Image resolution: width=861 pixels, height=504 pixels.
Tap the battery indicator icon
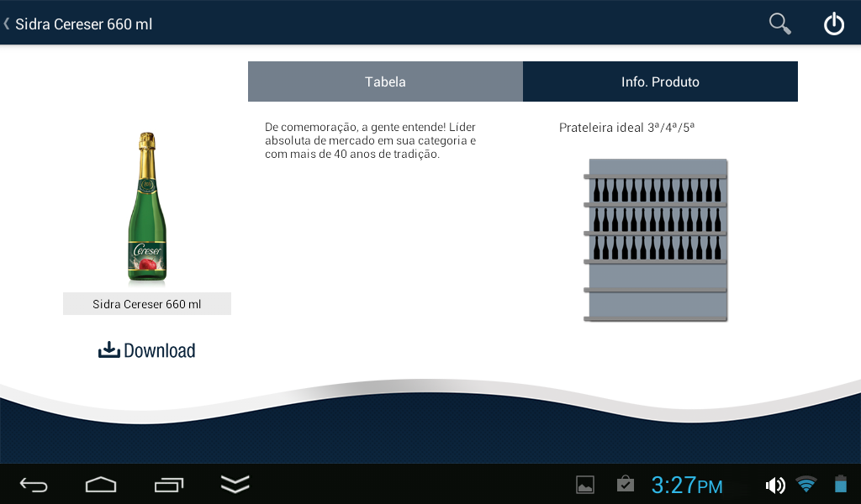coord(841,484)
